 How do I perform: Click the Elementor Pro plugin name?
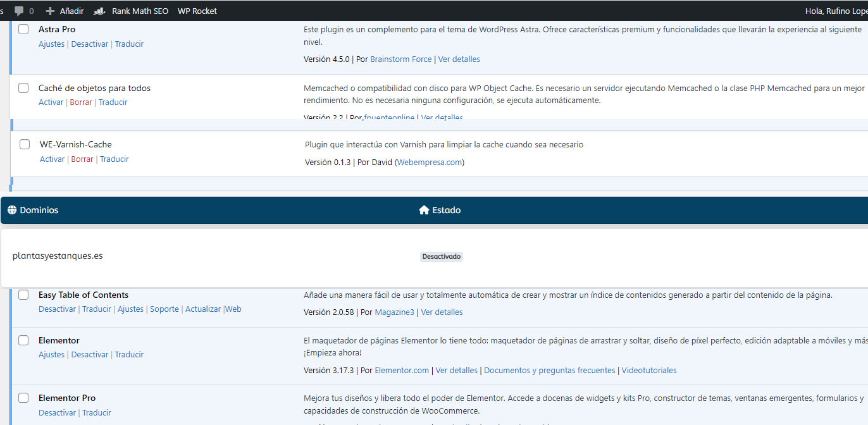pos(67,398)
